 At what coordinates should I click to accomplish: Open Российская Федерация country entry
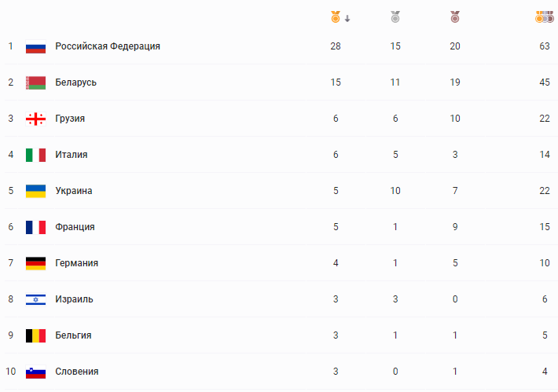[108, 46]
